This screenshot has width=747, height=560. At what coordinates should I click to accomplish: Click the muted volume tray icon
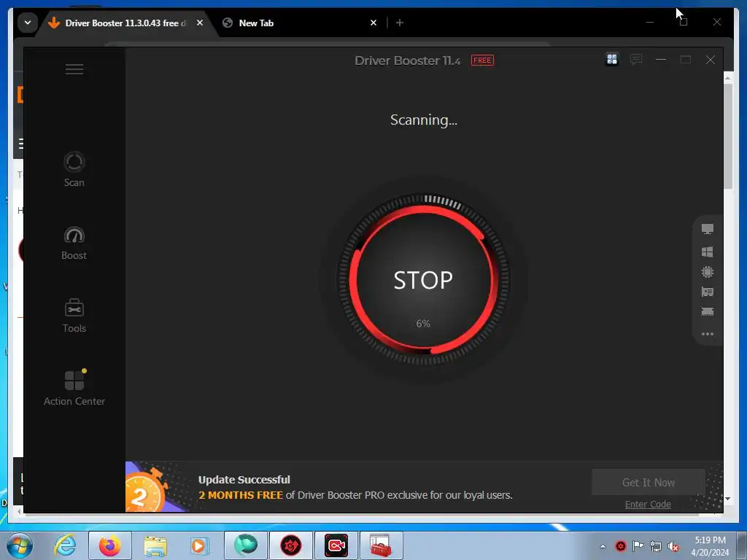673,546
